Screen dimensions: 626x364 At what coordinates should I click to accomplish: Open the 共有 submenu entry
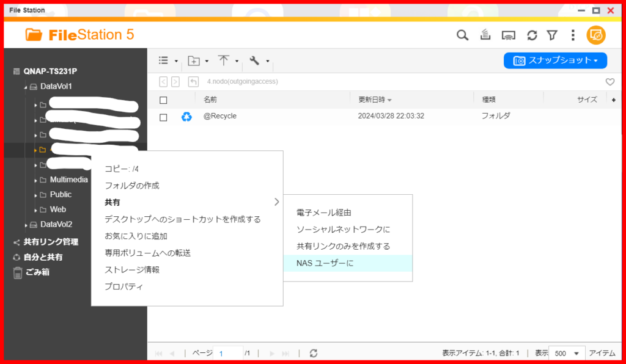coord(187,202)
